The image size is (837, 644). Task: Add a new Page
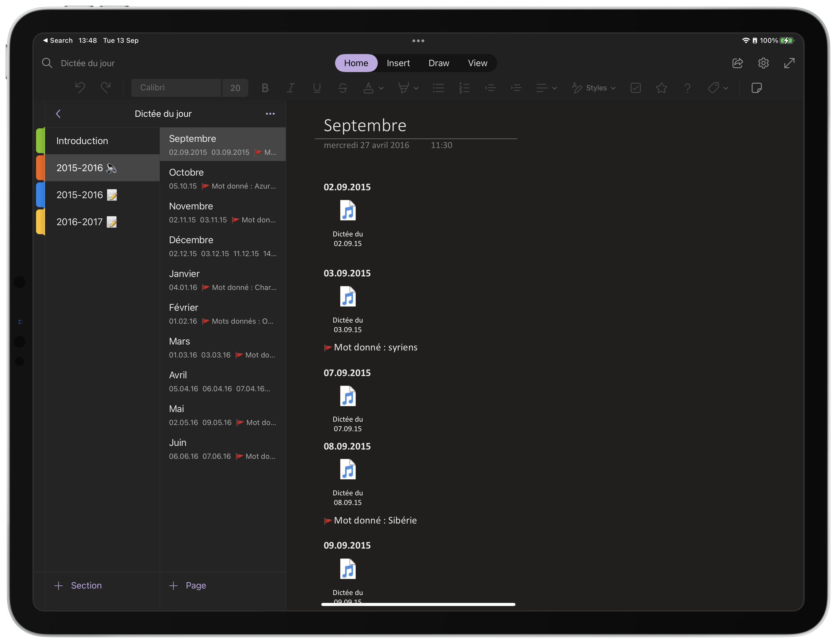tap(188, 585)
